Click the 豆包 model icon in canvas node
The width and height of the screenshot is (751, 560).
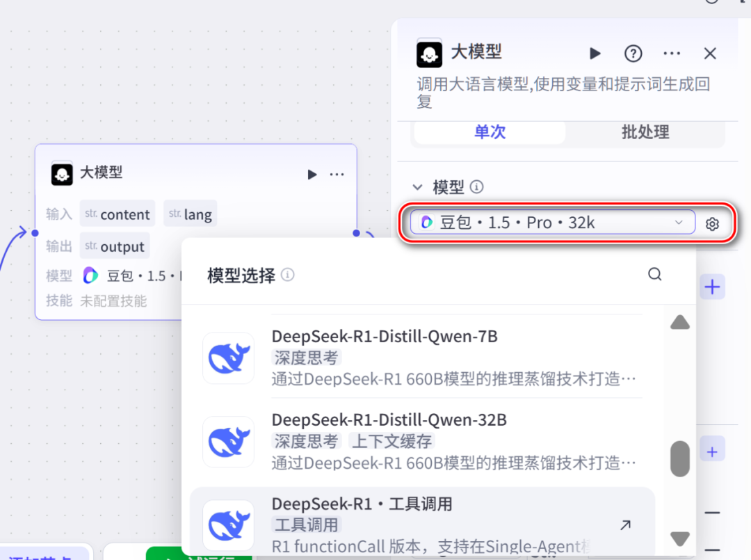(x=90, y=275)
